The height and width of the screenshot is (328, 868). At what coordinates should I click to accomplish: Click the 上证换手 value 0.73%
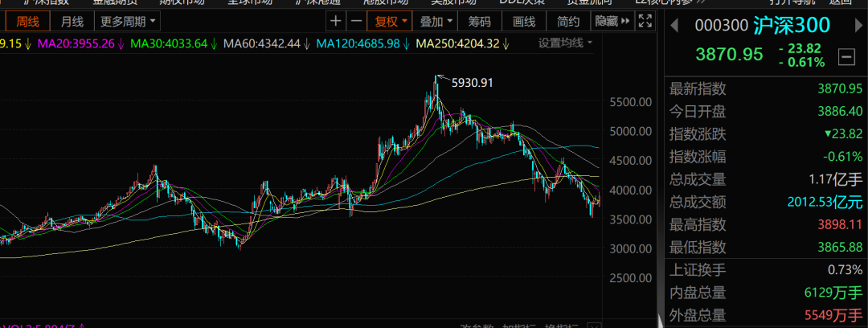pos(845,270)
